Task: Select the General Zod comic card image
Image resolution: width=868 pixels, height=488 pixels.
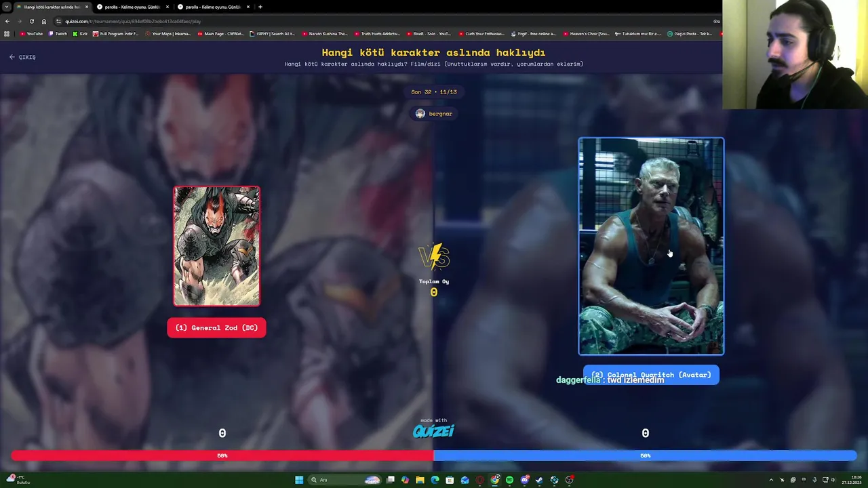Action: (x=216, y=246)
